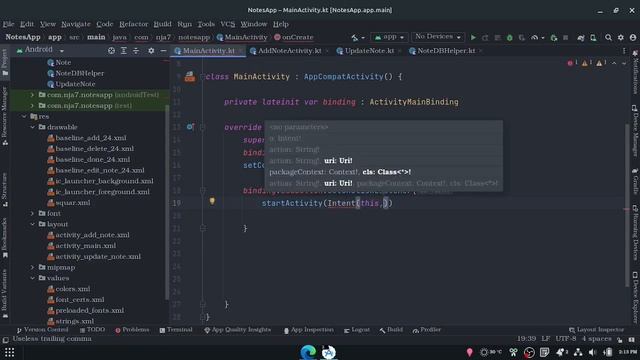Screen dimensions: 640x360
Task: Open Version Control tool window
Action: [x=42, y=330]
